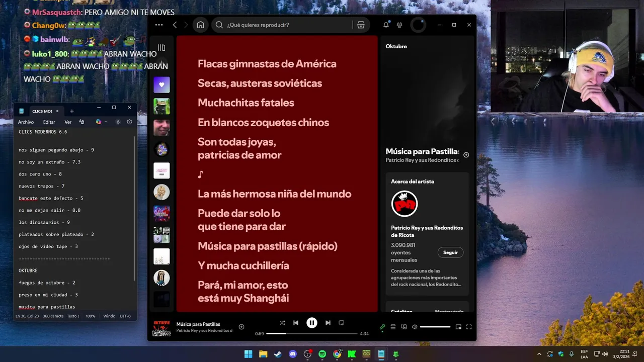Seek in the song progress bar
644x362 pixels.
(312, 333)
